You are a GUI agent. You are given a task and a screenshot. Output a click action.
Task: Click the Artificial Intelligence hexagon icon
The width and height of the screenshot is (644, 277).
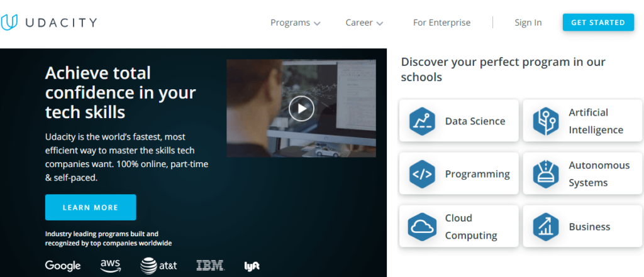coord(546,121)
